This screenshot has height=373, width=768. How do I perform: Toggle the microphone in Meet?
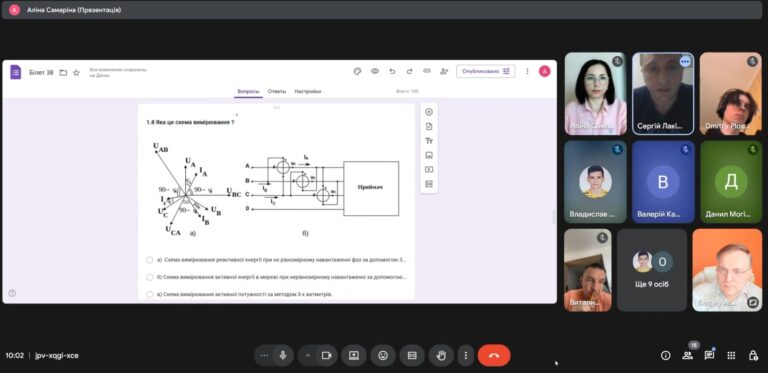(x=283, y=356)
